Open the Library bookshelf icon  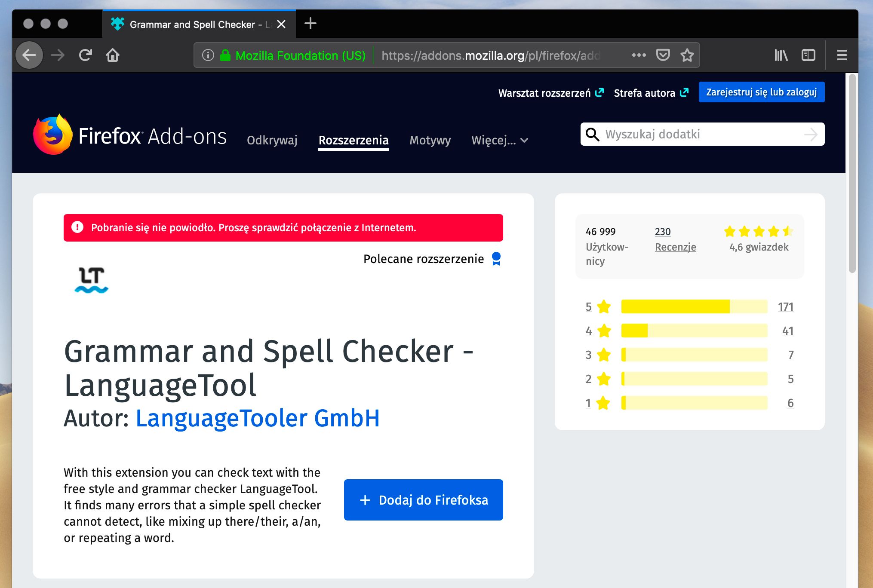(x=781, y=55)
